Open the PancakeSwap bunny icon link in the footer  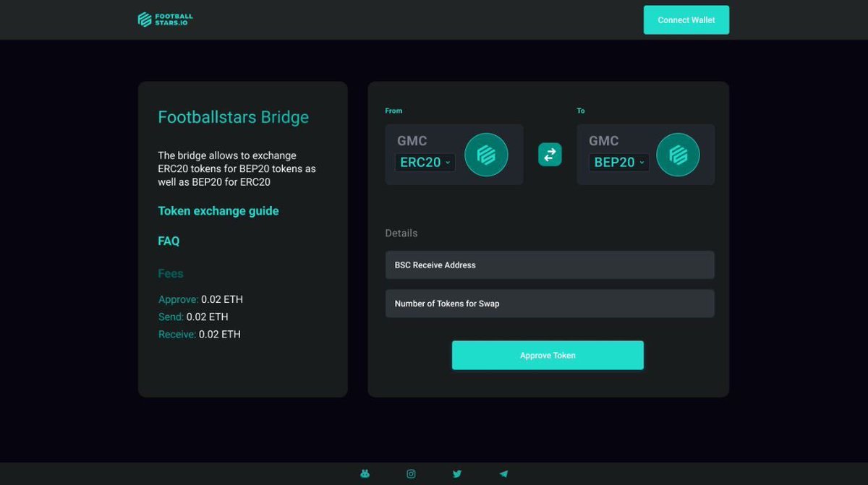coord(365,473)
